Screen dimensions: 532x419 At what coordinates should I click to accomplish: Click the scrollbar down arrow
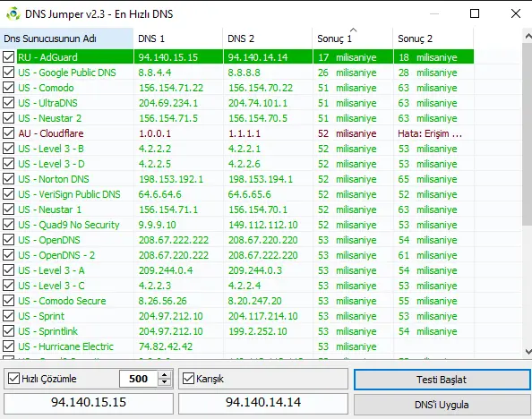click(x=528, y=352)
